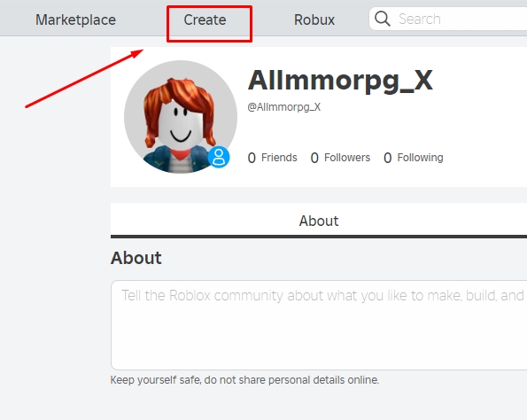
Task: Click the blue avatar badge icon
Action: click(x=219, y=157)
